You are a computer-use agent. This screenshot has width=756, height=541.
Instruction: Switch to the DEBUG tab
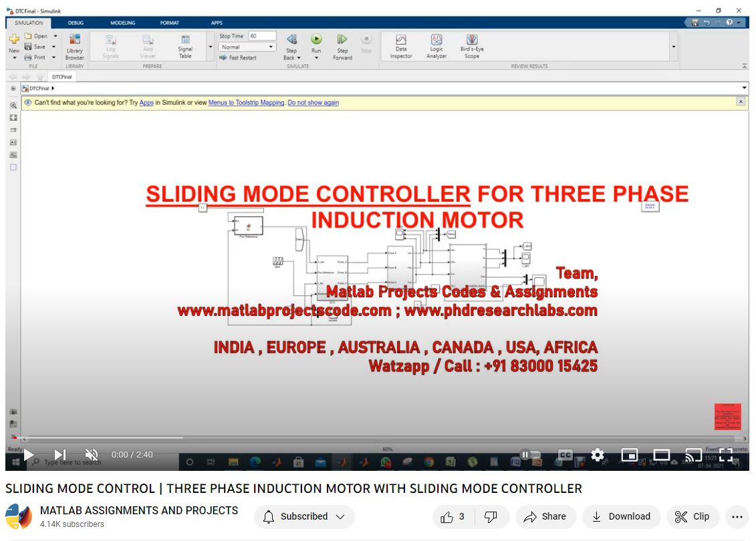[x=76, y=23]
